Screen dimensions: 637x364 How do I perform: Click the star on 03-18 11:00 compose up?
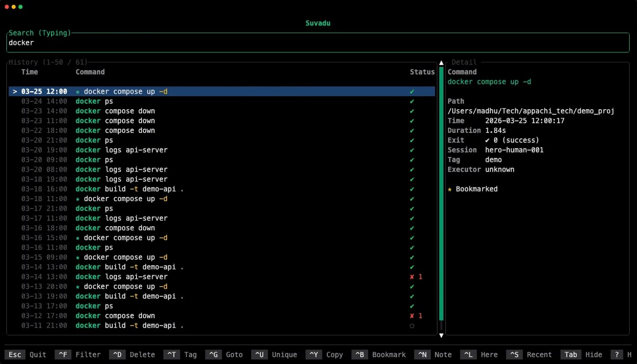[78, 199]
